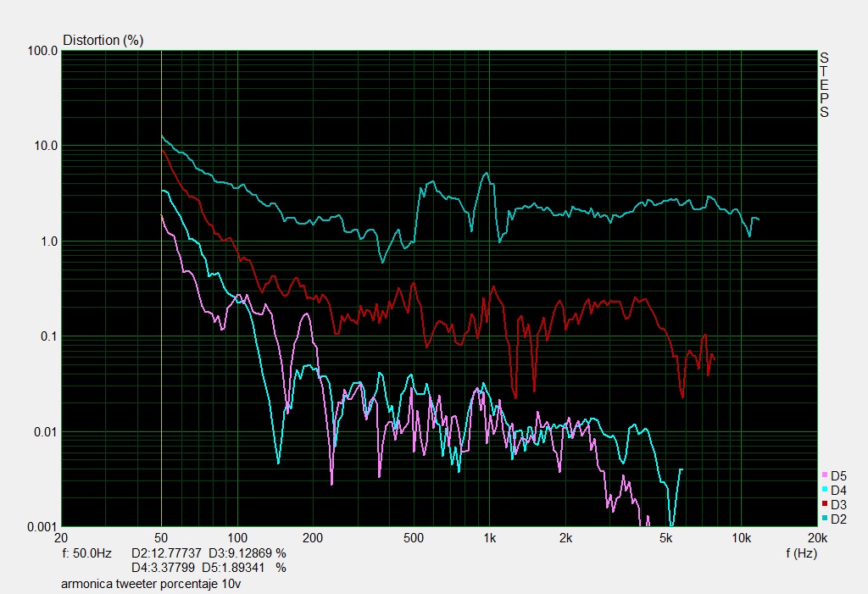This screenshot has width=868, height=594.
Task: Select the D2 legend label
Action: [x=838, y=519]
